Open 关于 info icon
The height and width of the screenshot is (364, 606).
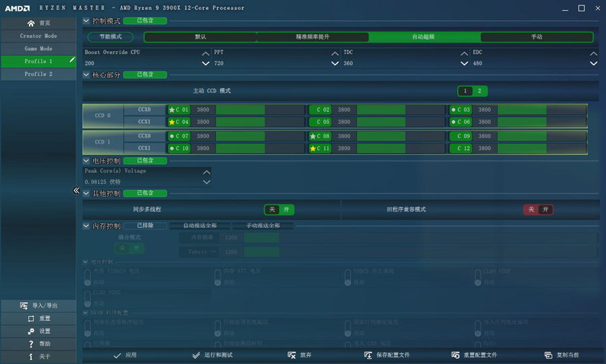31,357
